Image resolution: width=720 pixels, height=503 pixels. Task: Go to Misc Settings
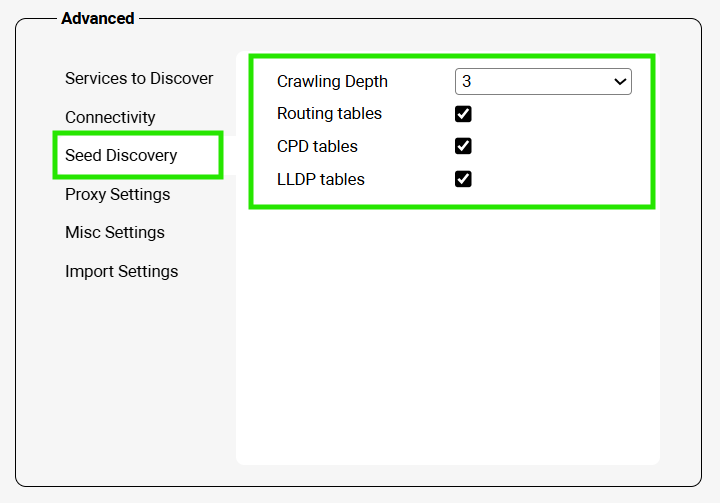[115, 232]
